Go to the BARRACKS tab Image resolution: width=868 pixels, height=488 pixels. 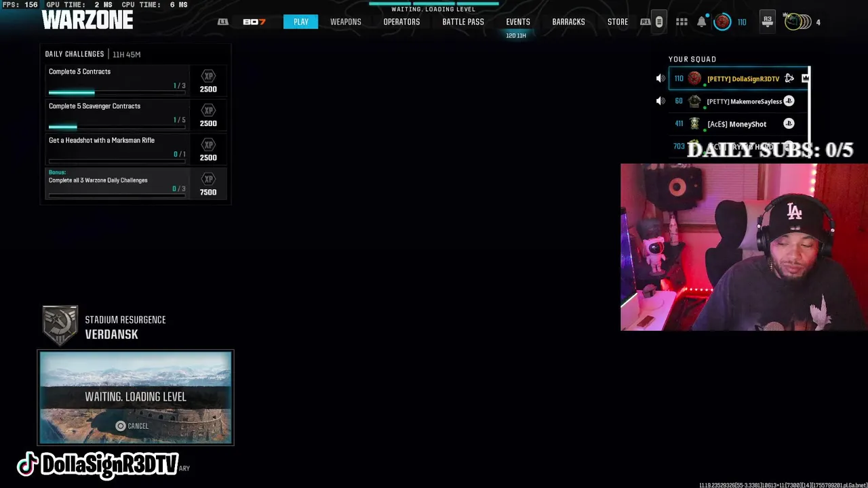(568, 22)
